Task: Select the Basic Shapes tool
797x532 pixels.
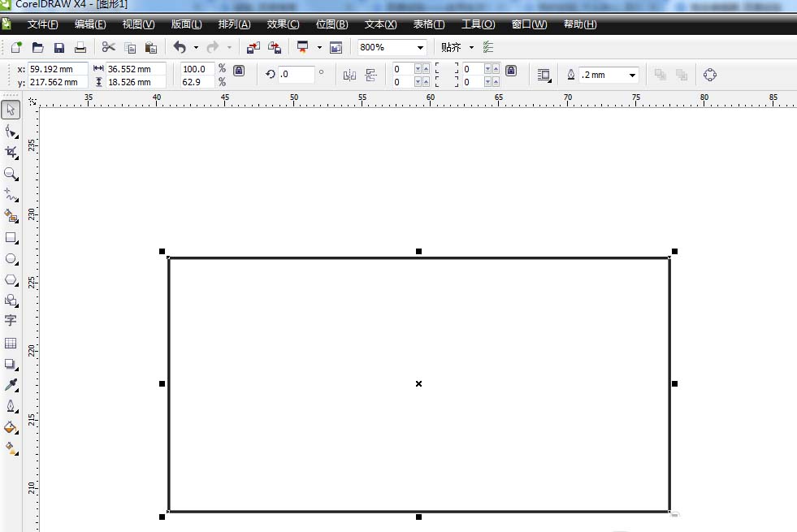Action: 11,301
